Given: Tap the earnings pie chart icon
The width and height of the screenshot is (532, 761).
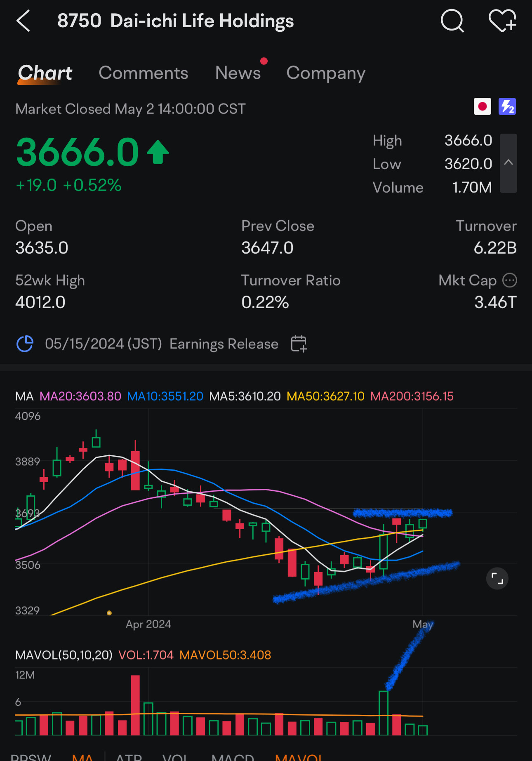Looking at the screenshot, I should point(25,344).
